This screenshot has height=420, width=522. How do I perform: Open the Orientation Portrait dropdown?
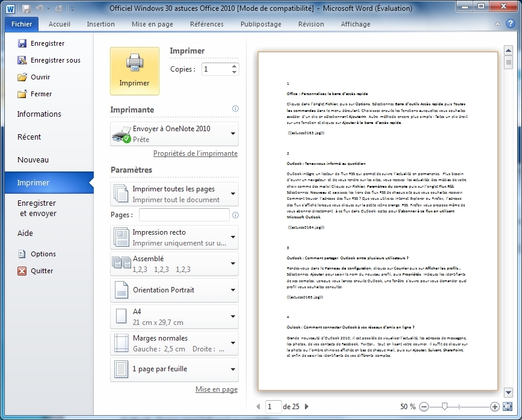click(x=174, y=290)
